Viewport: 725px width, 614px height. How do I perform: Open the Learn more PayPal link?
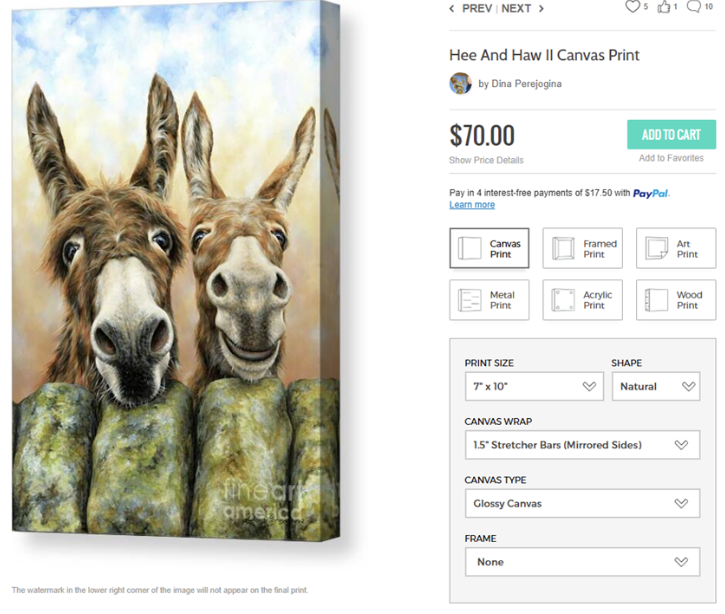coord(472,205)
